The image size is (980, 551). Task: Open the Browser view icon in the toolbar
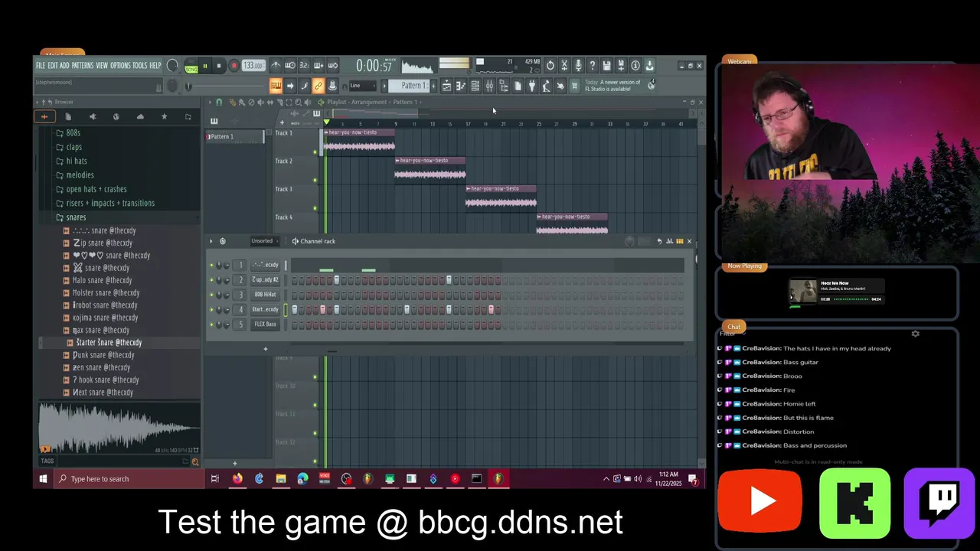pyautogui.click(x=503, y=86)
